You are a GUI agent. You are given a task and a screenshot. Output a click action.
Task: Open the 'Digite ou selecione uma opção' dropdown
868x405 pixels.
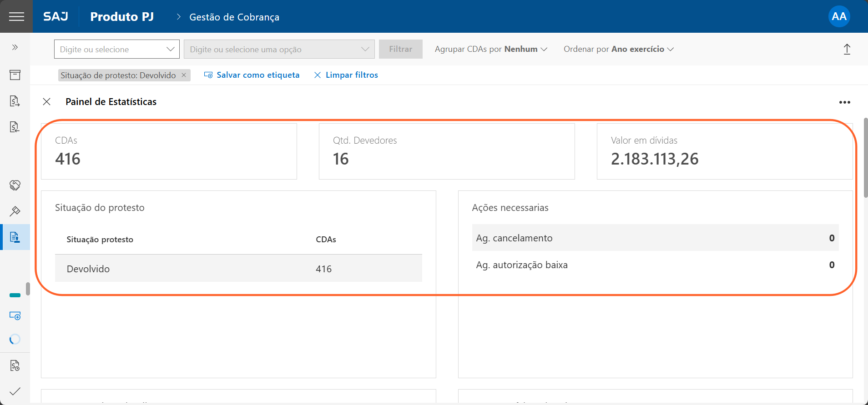[279, 49]
